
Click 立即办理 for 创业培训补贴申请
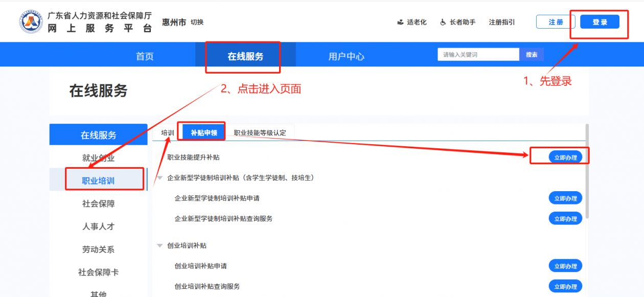pyautogui.click(x=565, y=266)
